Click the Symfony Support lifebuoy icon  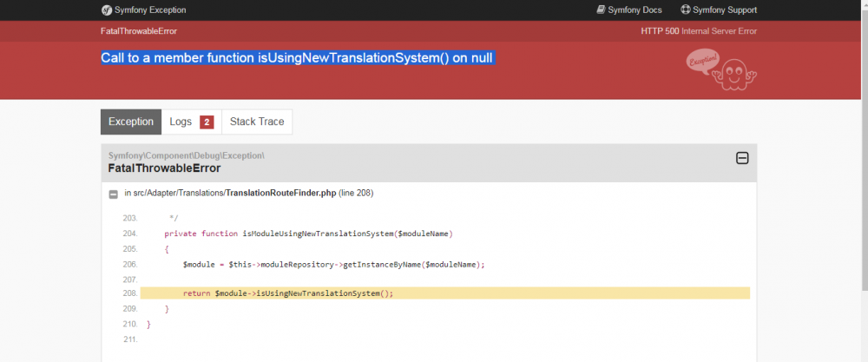pyautogui.click(x=686, y=10)
